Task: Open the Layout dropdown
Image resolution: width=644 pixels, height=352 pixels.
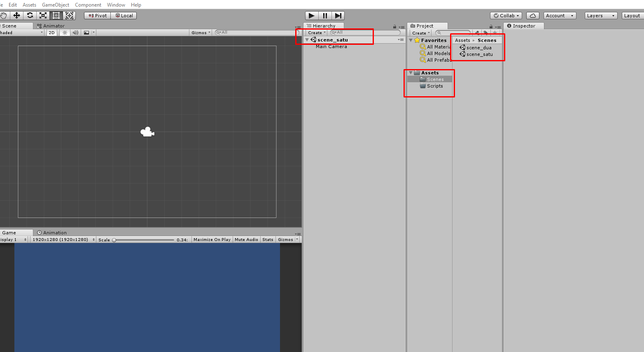Action: (632, 15)
